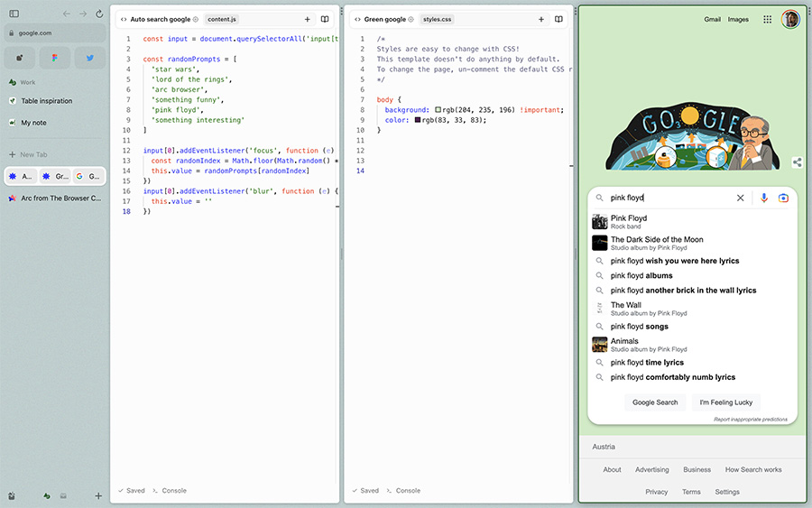812x508 pixels.
Task: Select the content.js file tab
Action: point(222,19)
